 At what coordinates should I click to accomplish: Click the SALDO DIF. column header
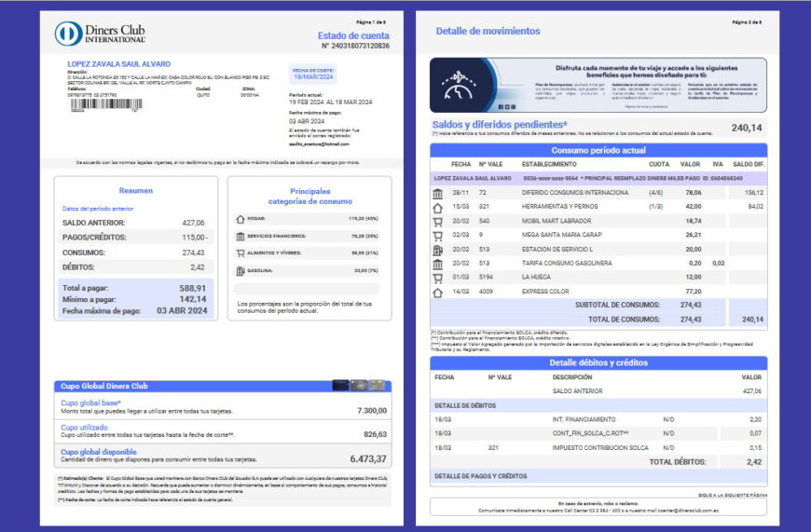pyautogui.click(x=749, y=164)
